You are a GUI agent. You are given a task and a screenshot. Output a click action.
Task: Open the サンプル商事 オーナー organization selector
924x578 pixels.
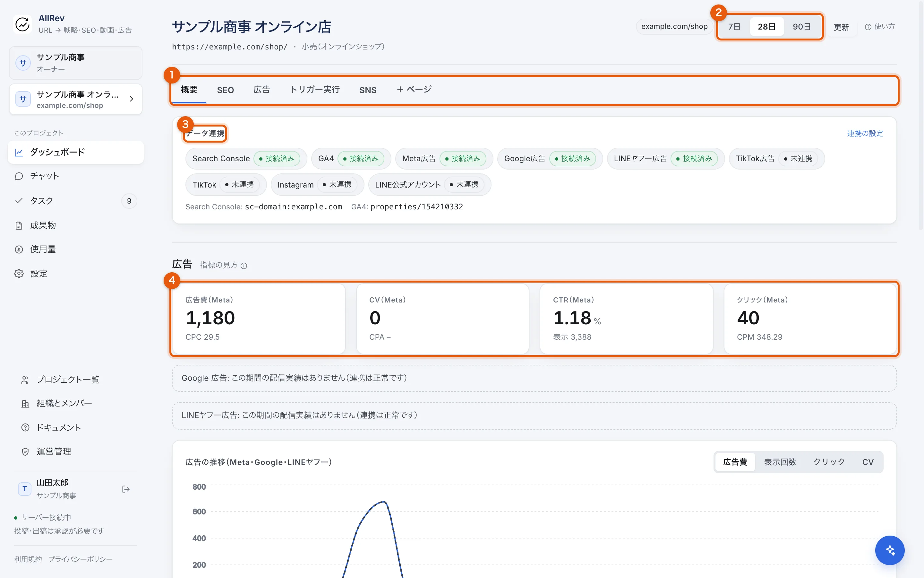76,63
